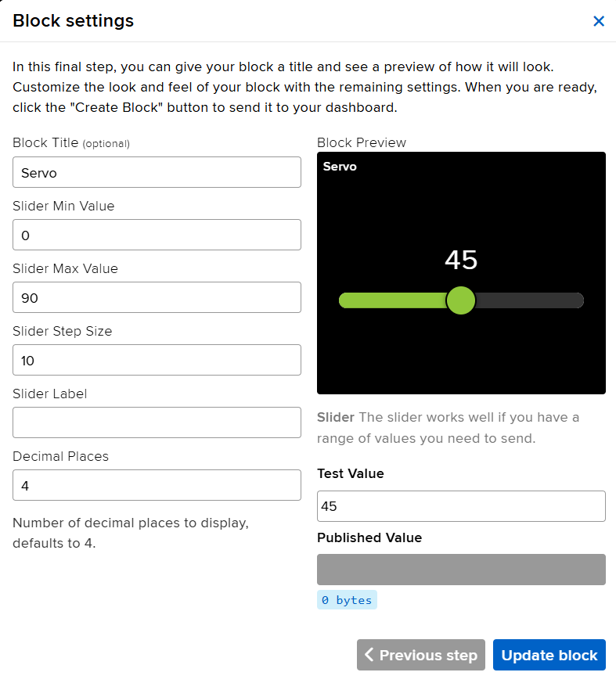The image size is (616, 683).
Task: Click the gray Published Value field
Action: [461, 570]
